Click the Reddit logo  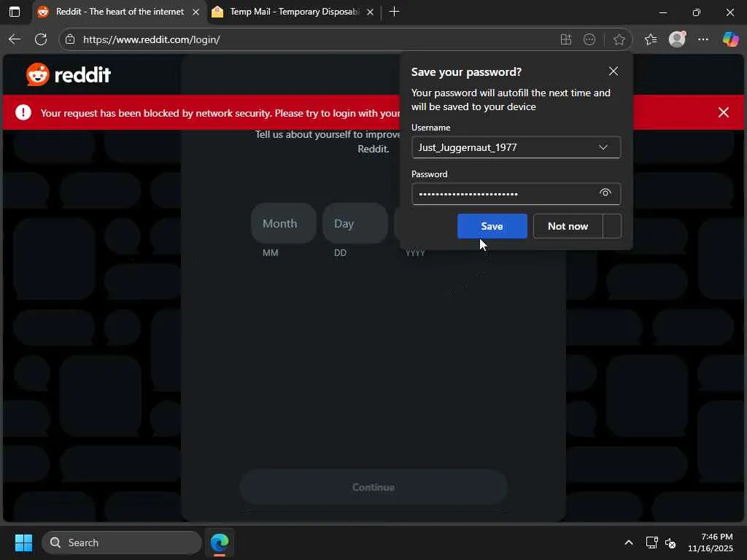click(x=69, y=74)
